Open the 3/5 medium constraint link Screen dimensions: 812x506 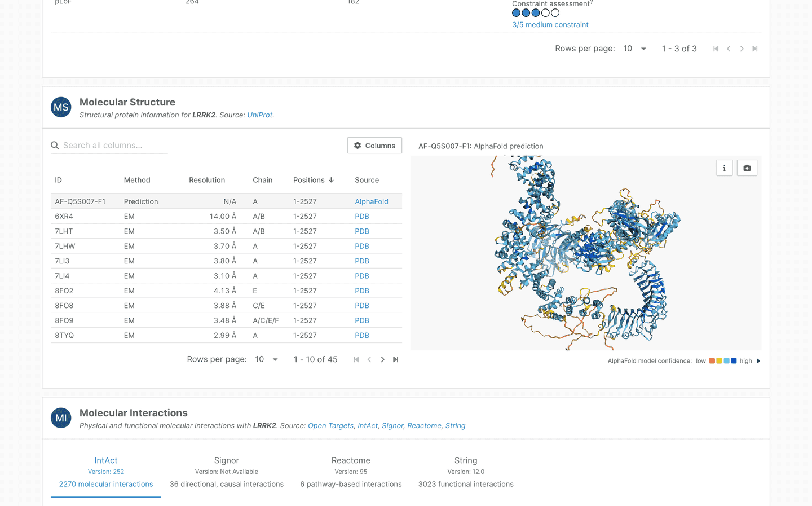tap(550, 25)
